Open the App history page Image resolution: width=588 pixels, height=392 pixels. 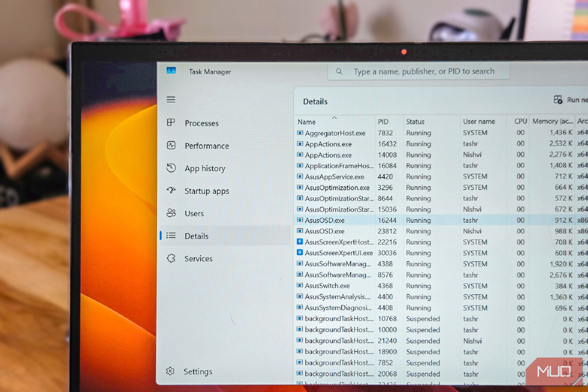coord(225,168)
